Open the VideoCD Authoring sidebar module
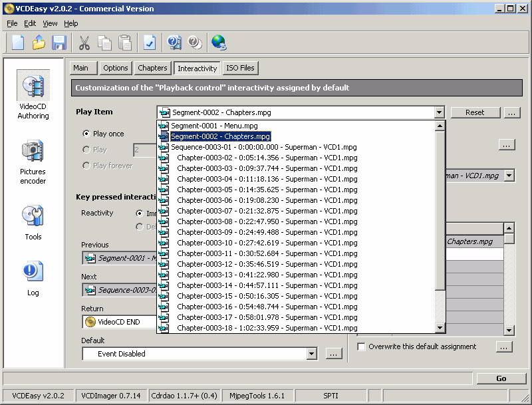 tap(33, 97)
